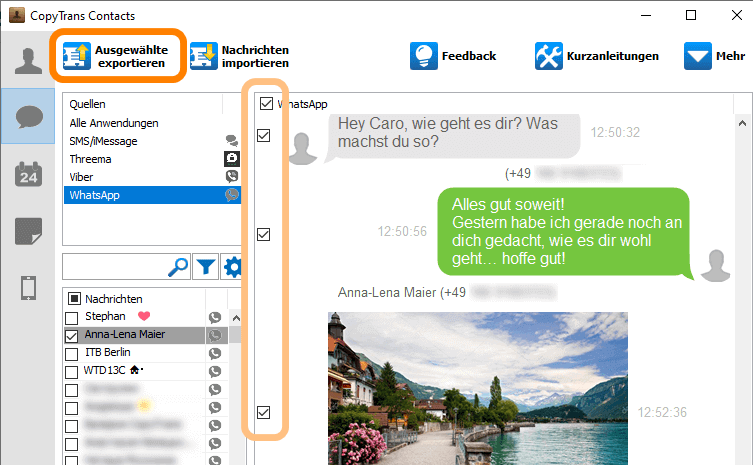Open the device phone sidebar icon
The width and height of the screenshot is (753, 465).
(x=28, y=288)
